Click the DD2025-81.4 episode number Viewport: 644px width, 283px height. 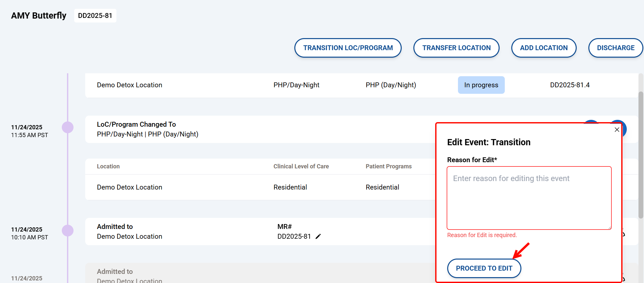point(570,85)
